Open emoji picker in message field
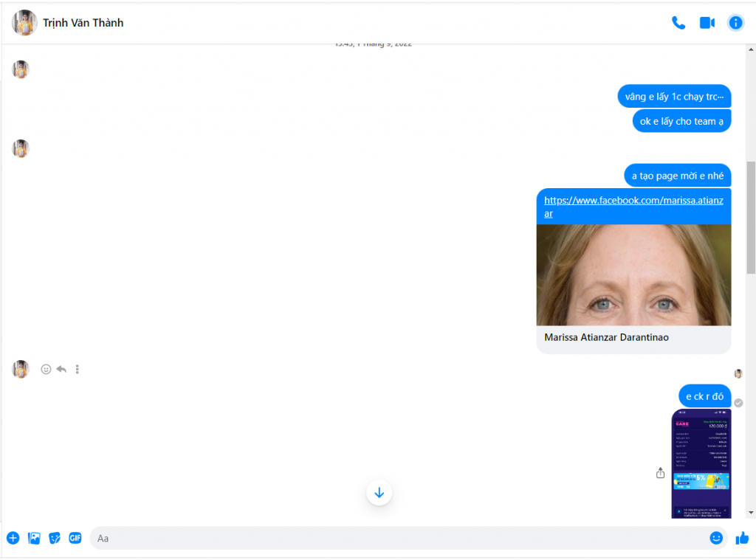756x560 pixels. point(716,538)
